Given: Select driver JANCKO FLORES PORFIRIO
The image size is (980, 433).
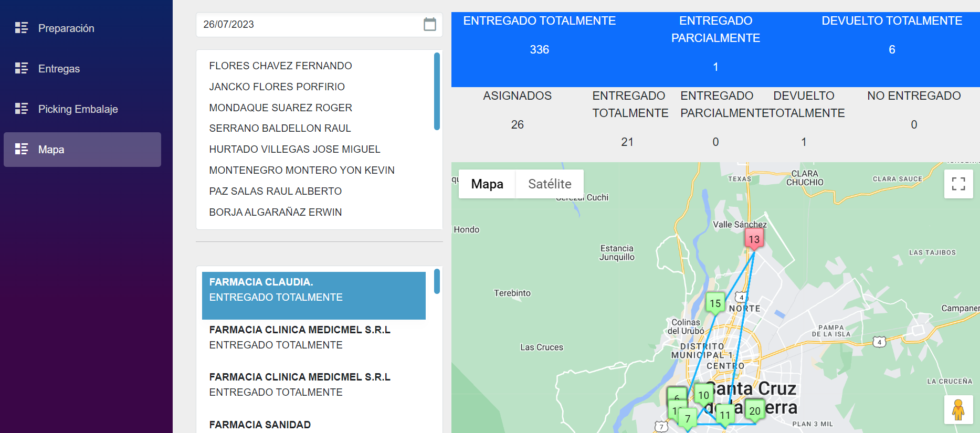Looking at the screenshot, I should pos(277,87).
